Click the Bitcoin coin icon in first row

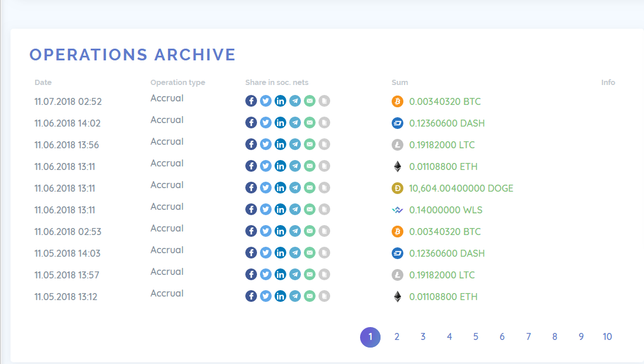tap(398, 101)
